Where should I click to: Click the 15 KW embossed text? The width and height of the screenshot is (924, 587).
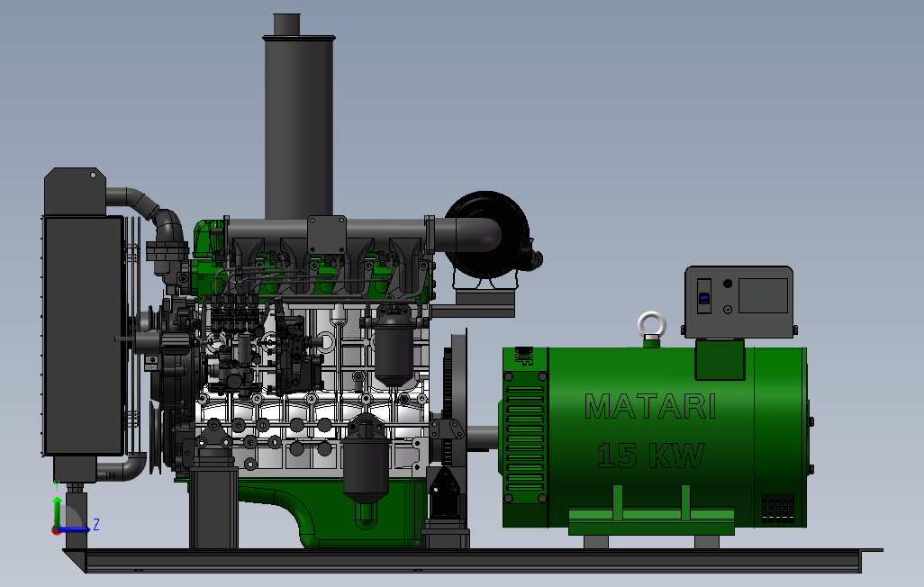[650, 455]
